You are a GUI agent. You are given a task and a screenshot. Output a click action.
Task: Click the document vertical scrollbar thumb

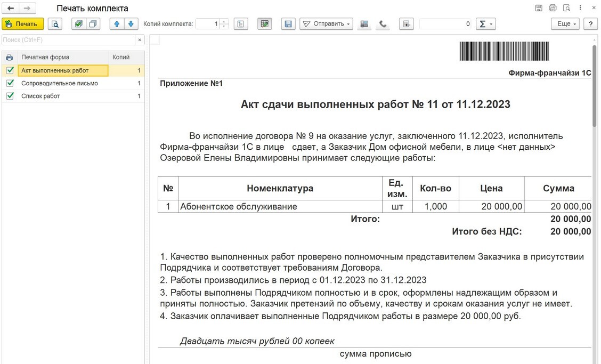point(595,86)
